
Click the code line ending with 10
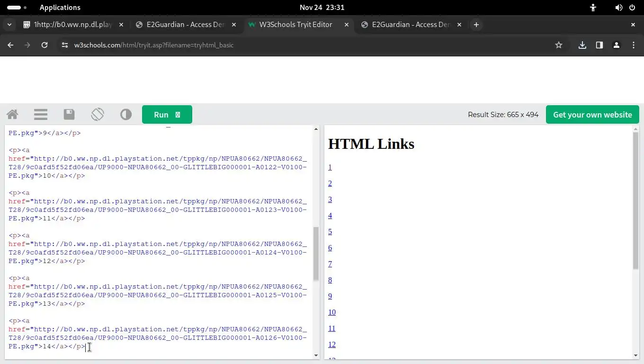tap(46, 176)
